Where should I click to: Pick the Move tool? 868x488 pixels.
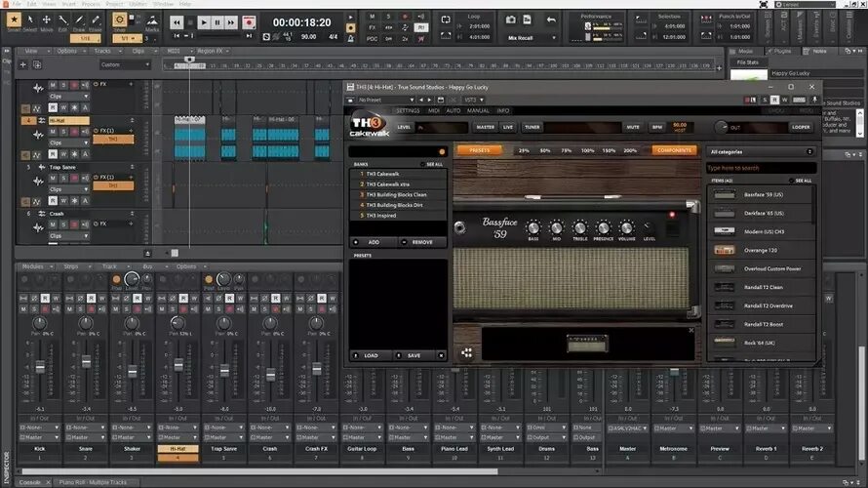click(x=47, y=20)
